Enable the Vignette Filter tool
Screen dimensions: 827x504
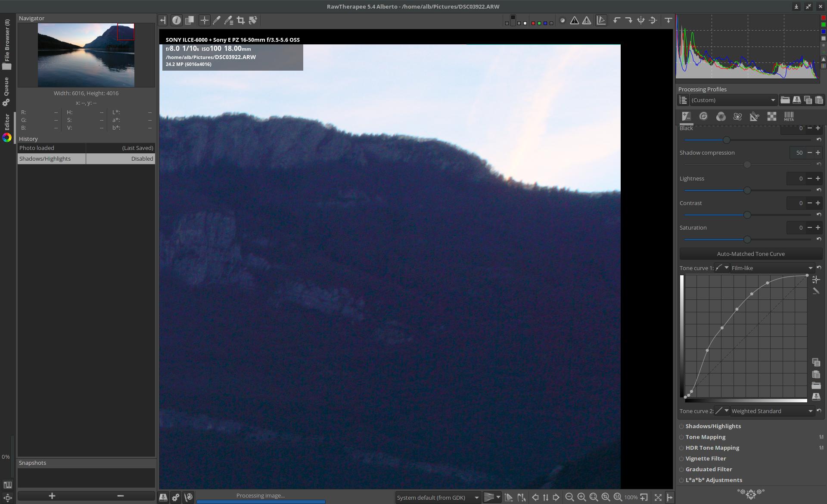pos(681,459)
